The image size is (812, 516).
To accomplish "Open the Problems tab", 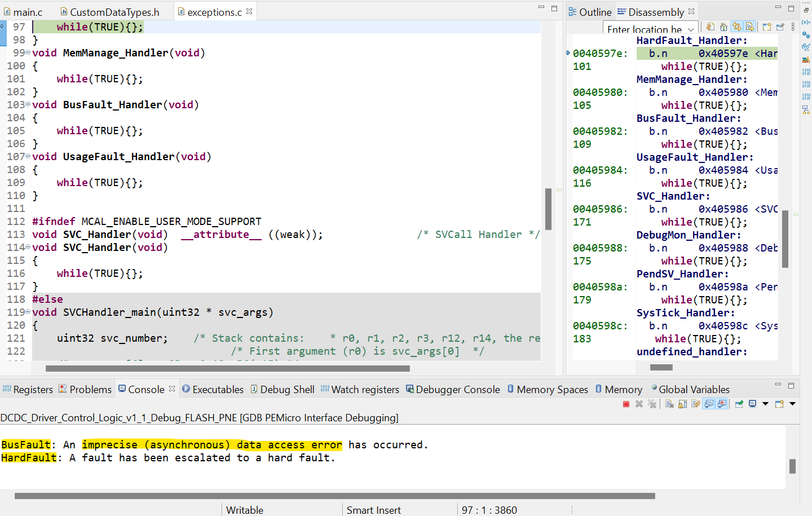I will [x=85, y=390].
